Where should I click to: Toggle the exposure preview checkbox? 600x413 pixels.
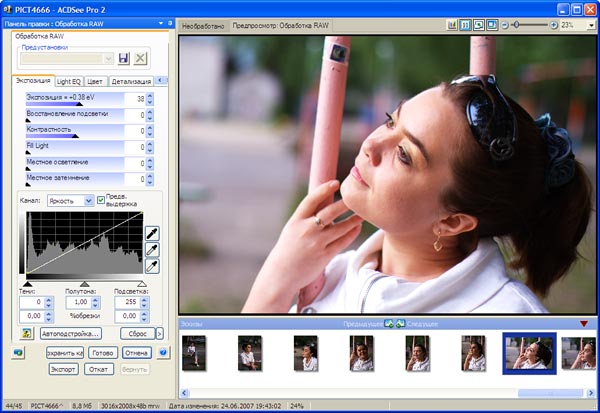point(101,200)
